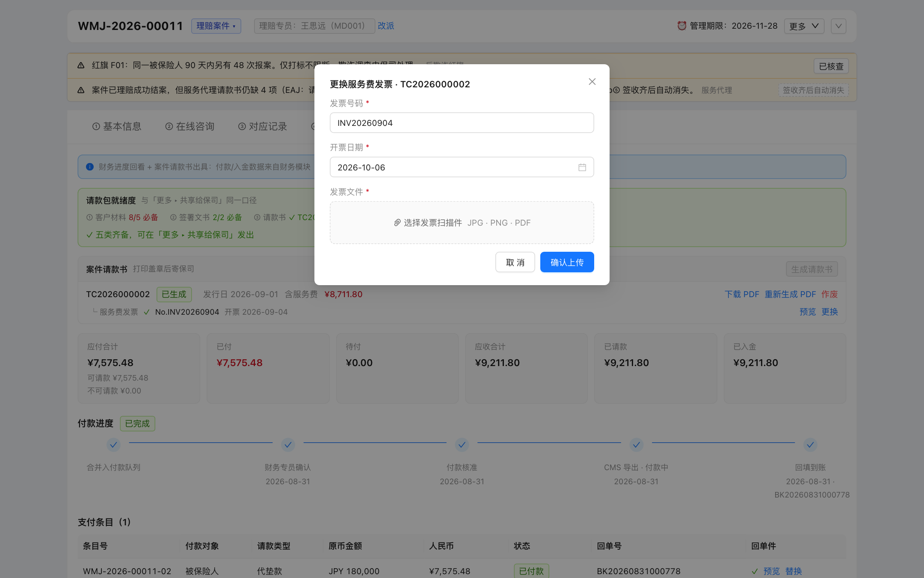Click the 已完成 payment status tag
924x578 pixels.
pyautogui.click(x=137, y=423)
